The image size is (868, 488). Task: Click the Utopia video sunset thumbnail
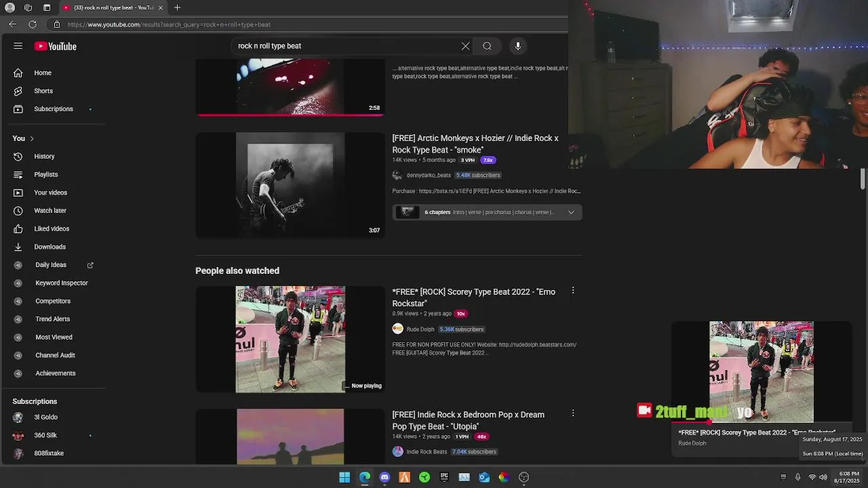tap(290, 436)
